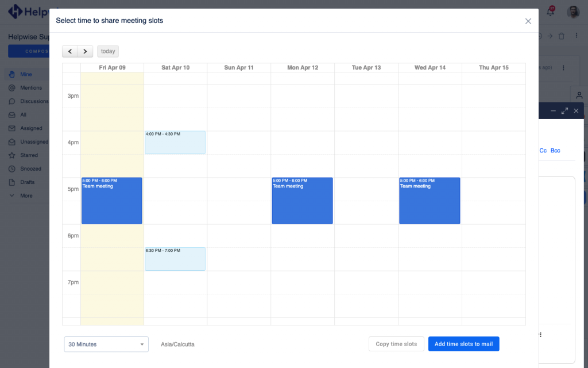
Task: Close the meeting slots dialog
Action: pos(528,21)
